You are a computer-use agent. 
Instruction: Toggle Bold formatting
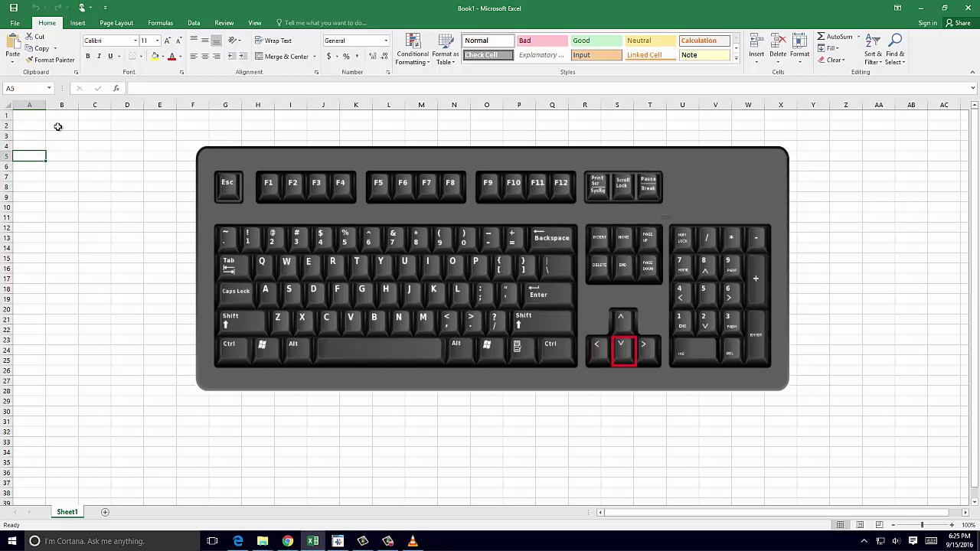click(87, 57)
